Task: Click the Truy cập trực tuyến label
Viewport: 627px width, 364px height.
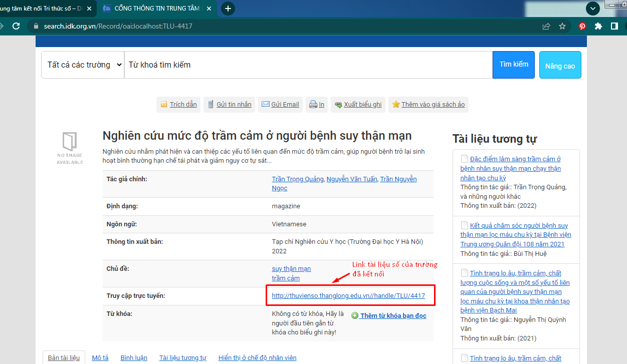Action: [x=136, y=296]
